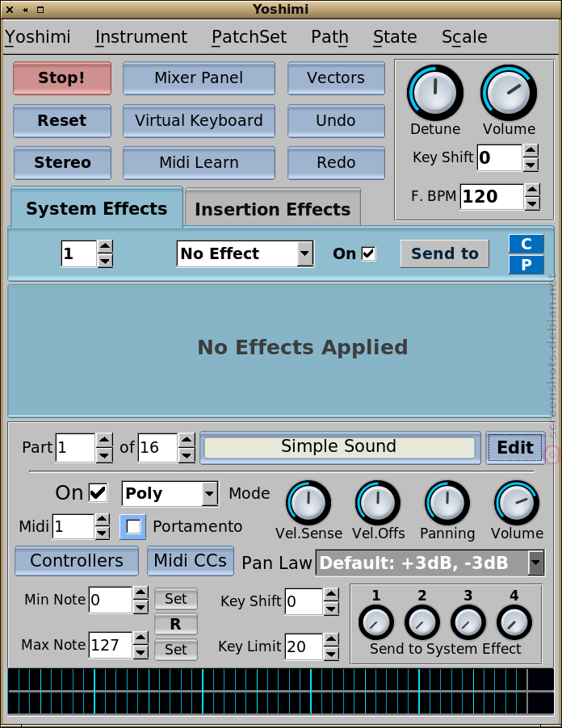
Task: Open the No Effect type dropdown
Action: coord(245,253)
